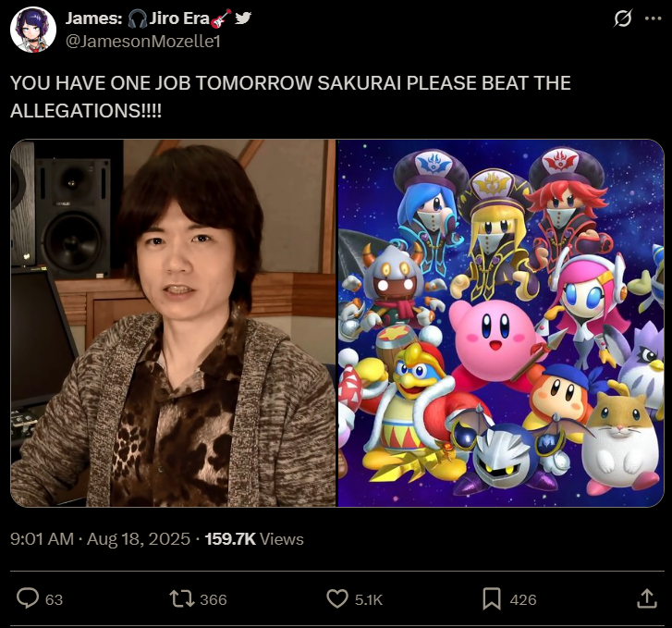This screenshot has height=628, width=672.
Task: Click the tweet text about SAKURAI
Action: pyautogui.click(x=290, y=97)
